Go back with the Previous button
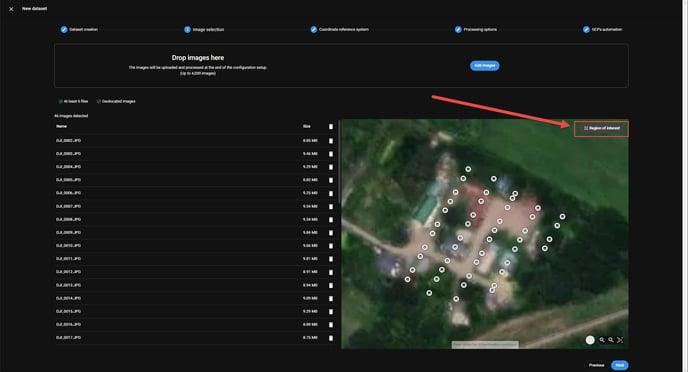Image resolution: width=688 pixels, height=372 pixels. pyautogui.click(x=596, y=365)
